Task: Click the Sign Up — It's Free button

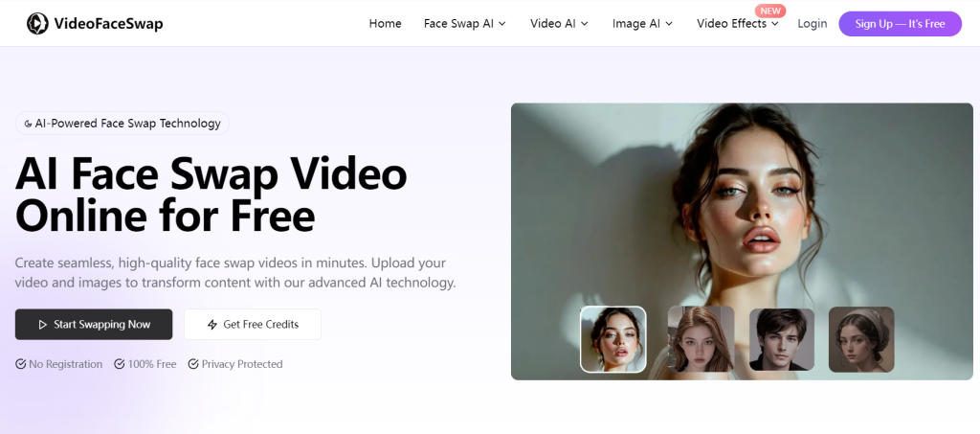Action: coord(900,24)
